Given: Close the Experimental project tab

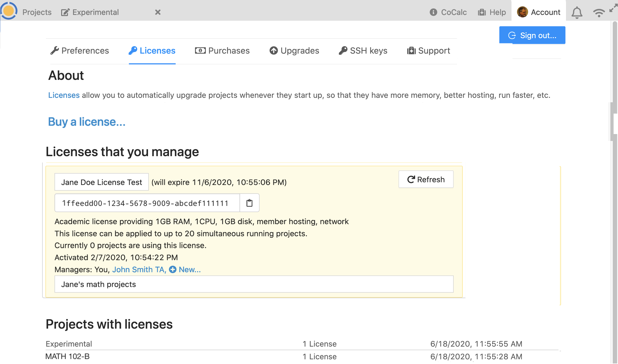Looking at the screenshot, I should pos(158,12).
